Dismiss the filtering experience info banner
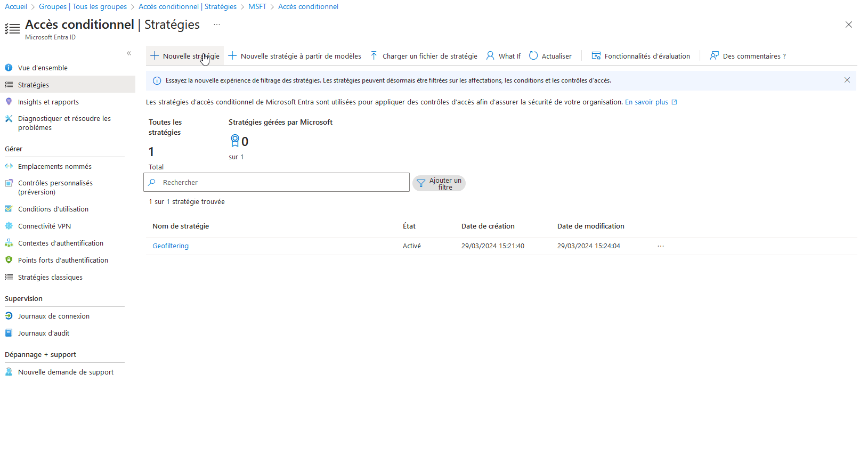This screenshot has height=464, width=868. click(x=847, y=80)
